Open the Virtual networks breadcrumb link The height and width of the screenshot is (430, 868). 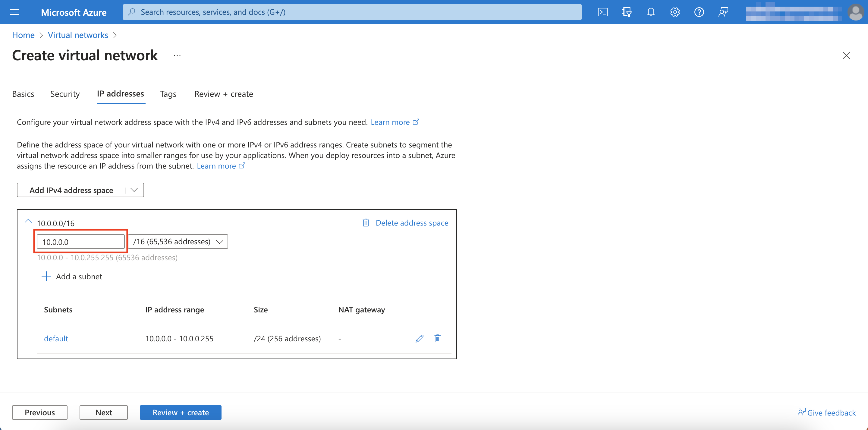point(78,35)
